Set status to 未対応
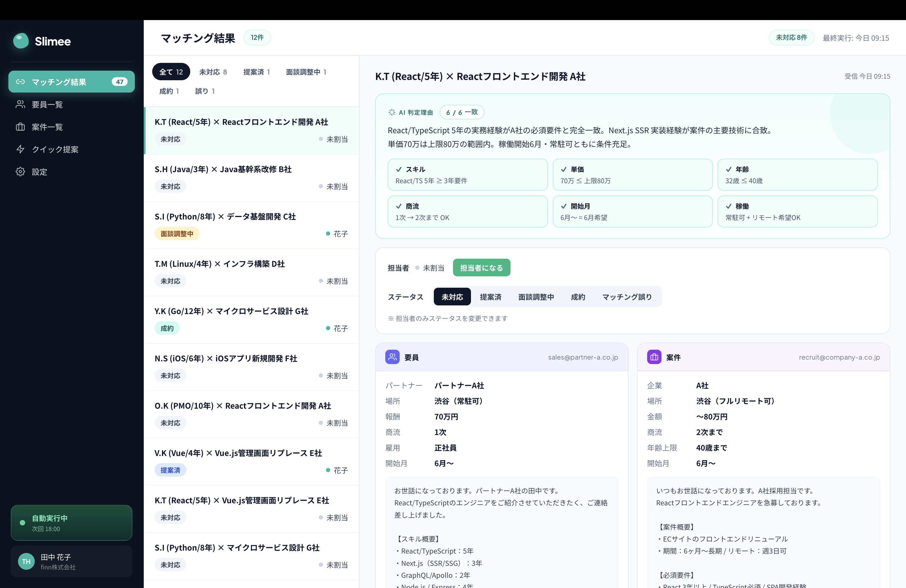This screenshot has width=906, height=588. coord(452,297)
